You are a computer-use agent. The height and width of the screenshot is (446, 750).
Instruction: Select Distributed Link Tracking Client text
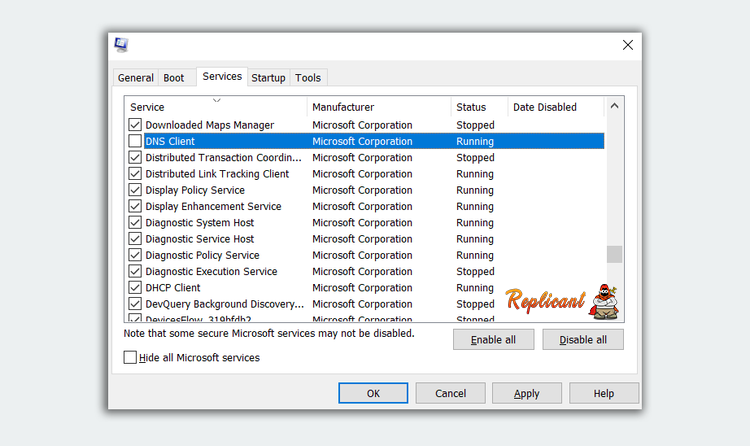tap(217, 174)
